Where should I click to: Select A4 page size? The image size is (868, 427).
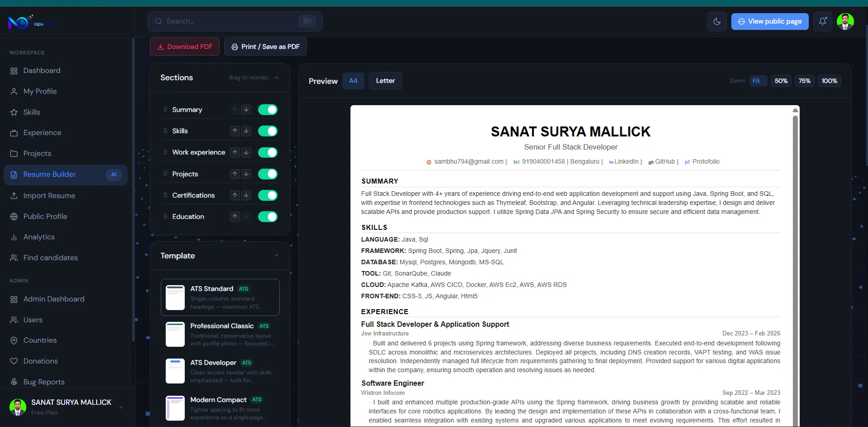point(353,81)
